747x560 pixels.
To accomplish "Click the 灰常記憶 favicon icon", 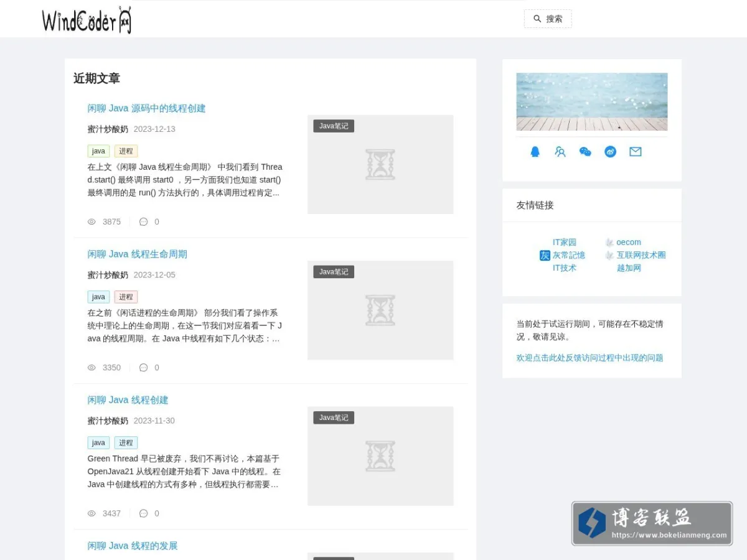I will [x=545, y=255].
